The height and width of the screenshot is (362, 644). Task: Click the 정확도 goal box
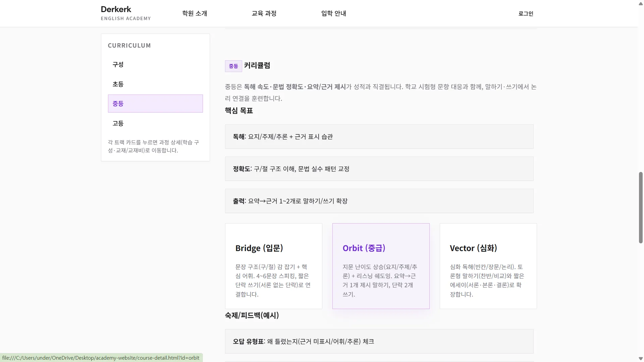coord(379,169)
